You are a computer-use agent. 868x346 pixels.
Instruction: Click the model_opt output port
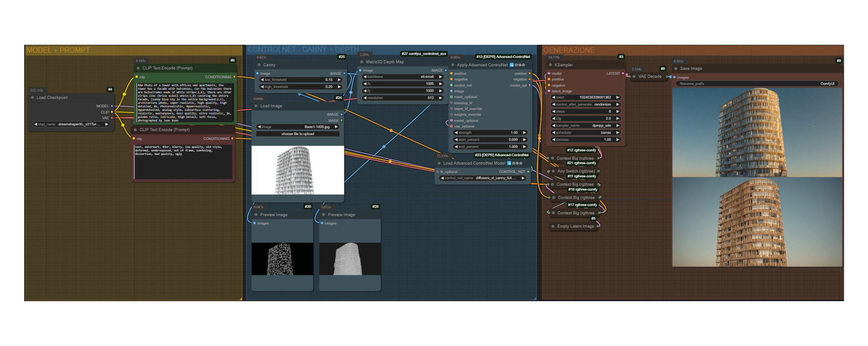[x=530, y=85]
